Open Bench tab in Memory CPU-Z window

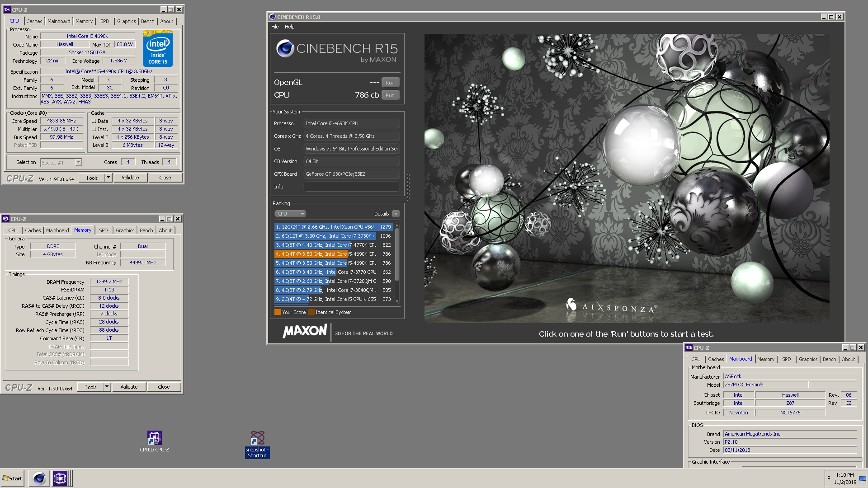tap(146, 230)
